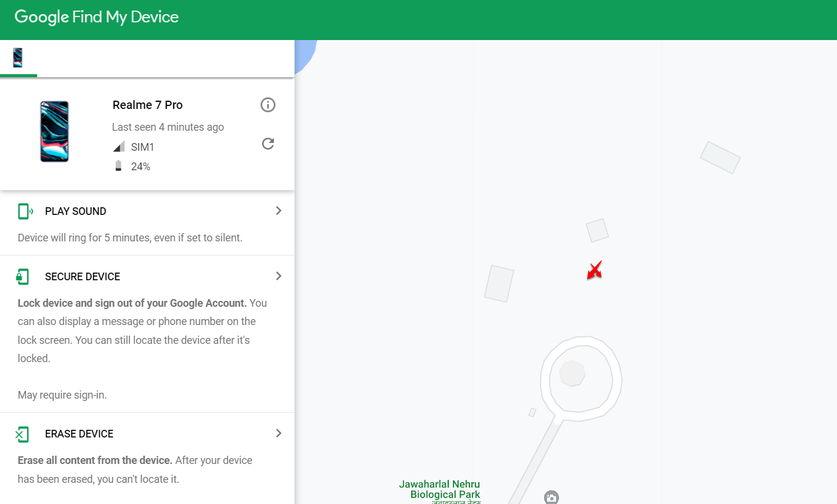Image resolution: width=837 pixels, height=504 pixels.
Task: Choose the SECURE DEVICE option
Action: [82, 277]
